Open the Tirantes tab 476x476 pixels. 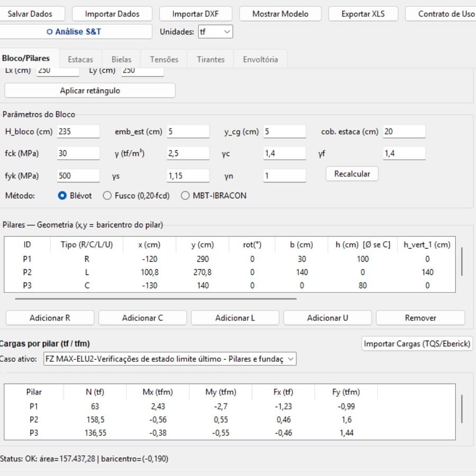click(210, 59)
